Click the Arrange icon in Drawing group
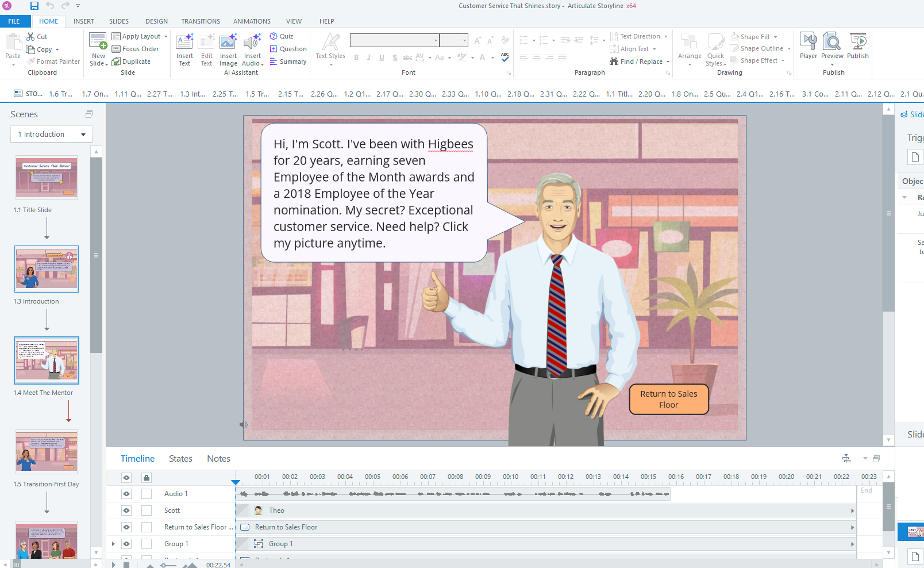This screenshot has height=568, width=924. pyautogui.click(x=689, y=41)
